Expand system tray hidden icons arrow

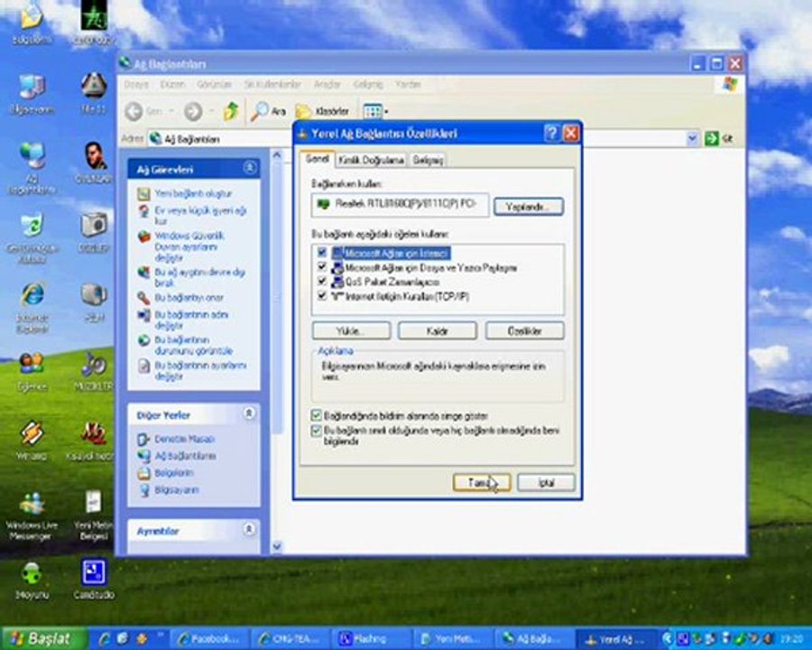[x=668, y=638]
